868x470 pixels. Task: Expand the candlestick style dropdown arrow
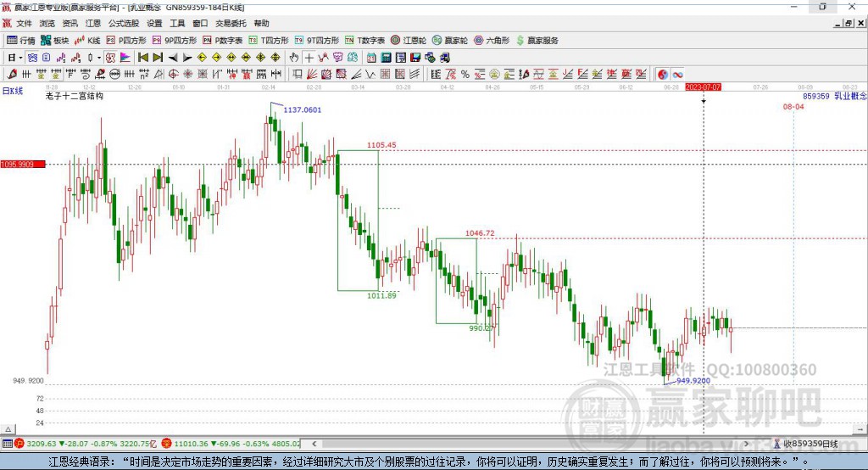98,58
